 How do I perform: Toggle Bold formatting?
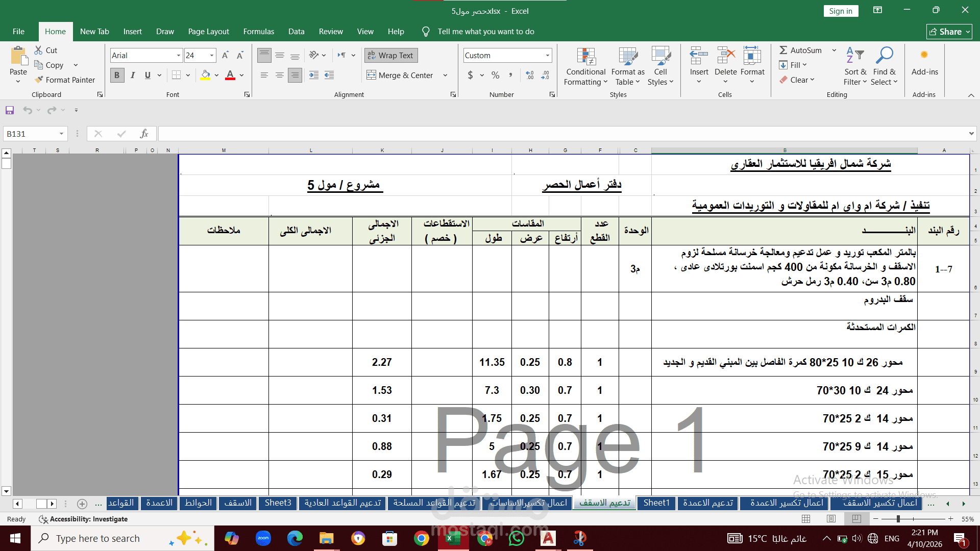pos(117,75)
